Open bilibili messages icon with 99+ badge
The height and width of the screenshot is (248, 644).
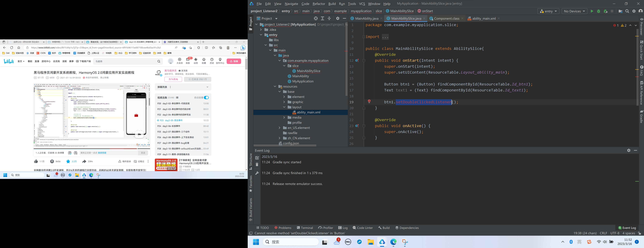(188, 60)
